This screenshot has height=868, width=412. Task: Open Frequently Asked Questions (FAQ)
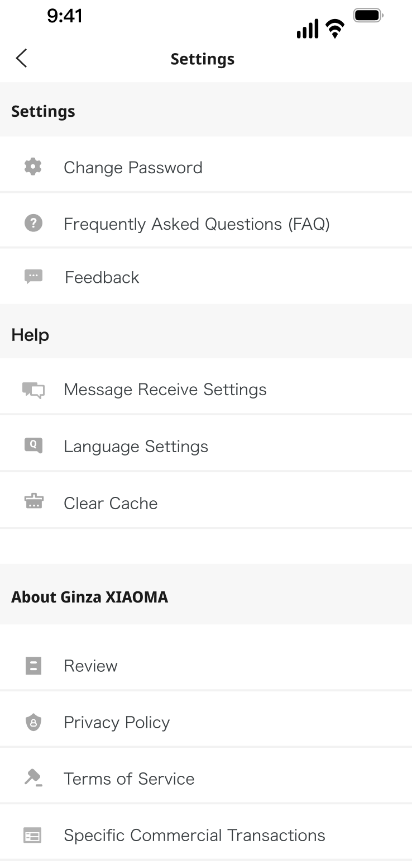197,224
